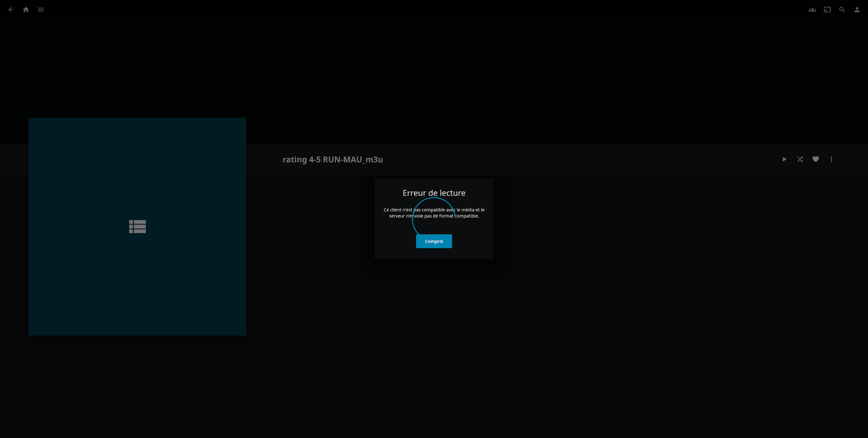Toggle favorite status with the heart icon
This screenshot has width=868, height=438.
pos(816,159)
